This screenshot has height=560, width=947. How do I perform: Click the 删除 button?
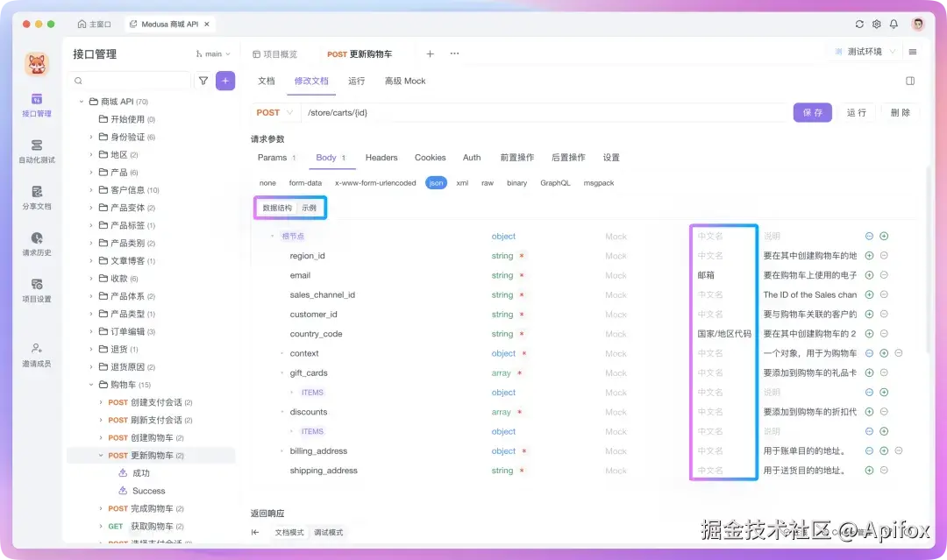pos(900,112)
